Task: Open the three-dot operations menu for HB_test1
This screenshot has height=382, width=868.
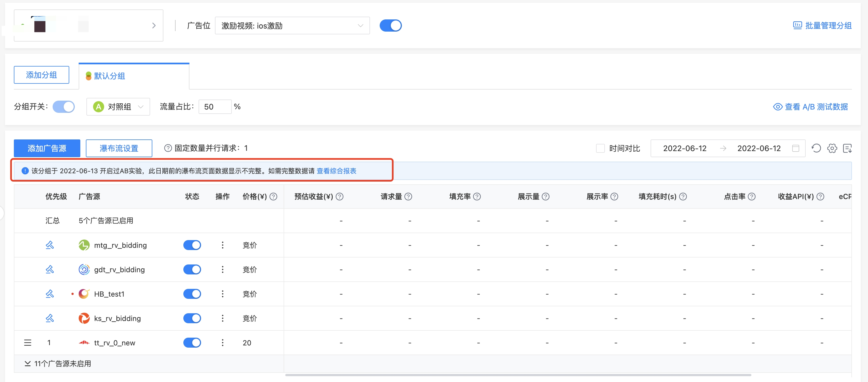Action: click(x=222, y=294)
